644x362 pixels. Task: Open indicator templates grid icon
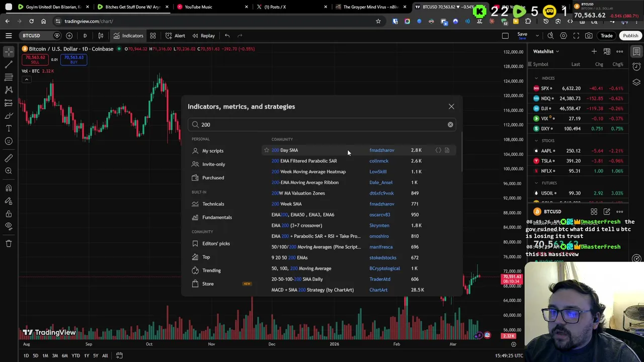click(153, 36)
